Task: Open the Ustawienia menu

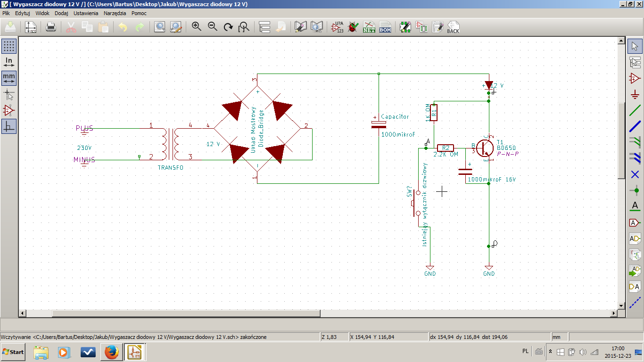Action: 86,13
